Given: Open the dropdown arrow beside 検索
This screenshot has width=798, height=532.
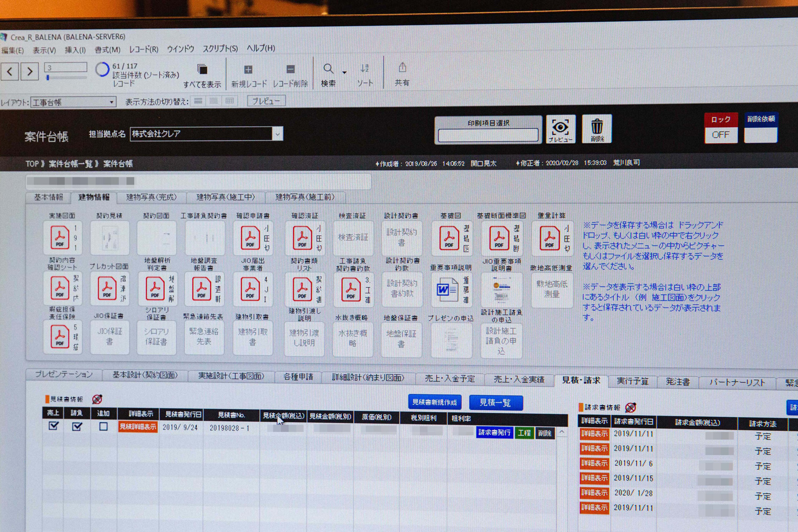Looking at the screenshot, I should [x=344, y=72].
